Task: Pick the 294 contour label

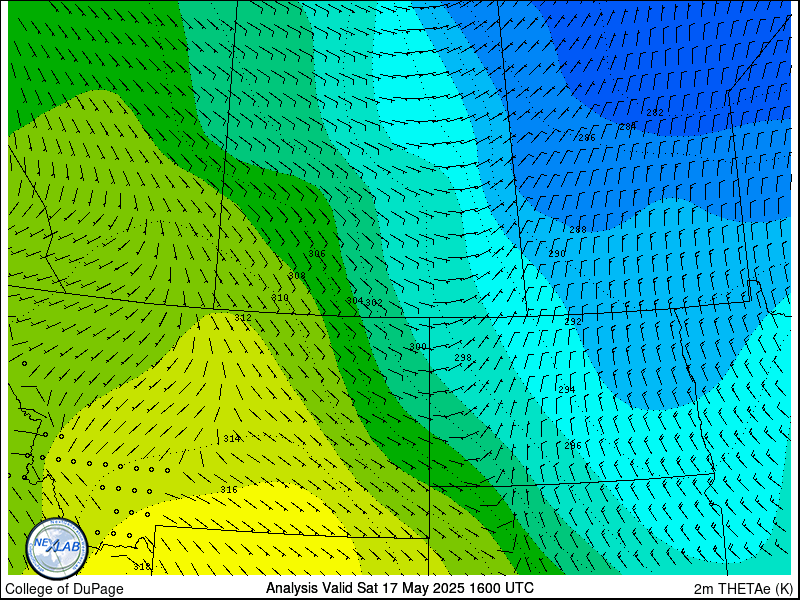Action: click(x=566, y=390)
